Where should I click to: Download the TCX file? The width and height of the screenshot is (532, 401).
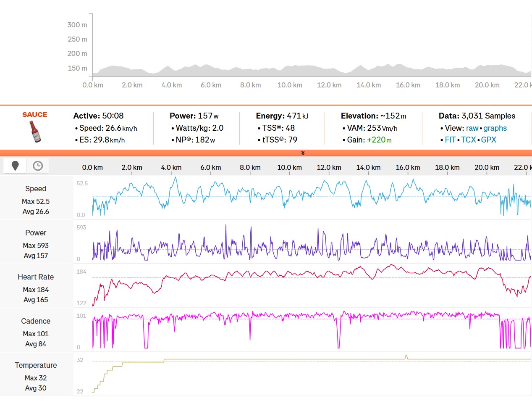pyautogui.click(x=469, y=140)
